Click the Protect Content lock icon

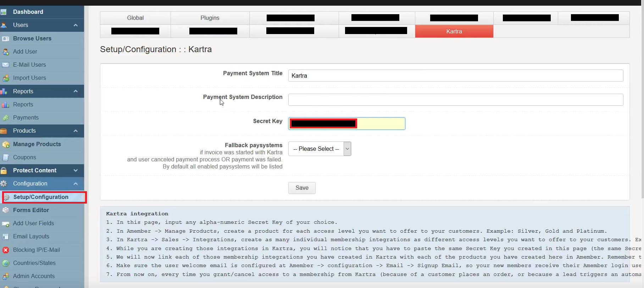click(x=4, y=171)
